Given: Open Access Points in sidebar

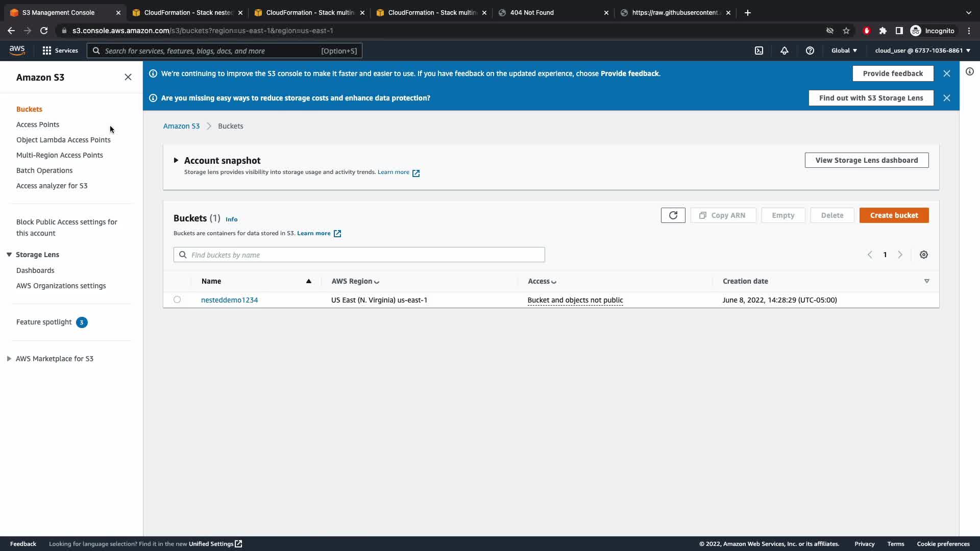Looking at the screenshot, I should 38,124.
